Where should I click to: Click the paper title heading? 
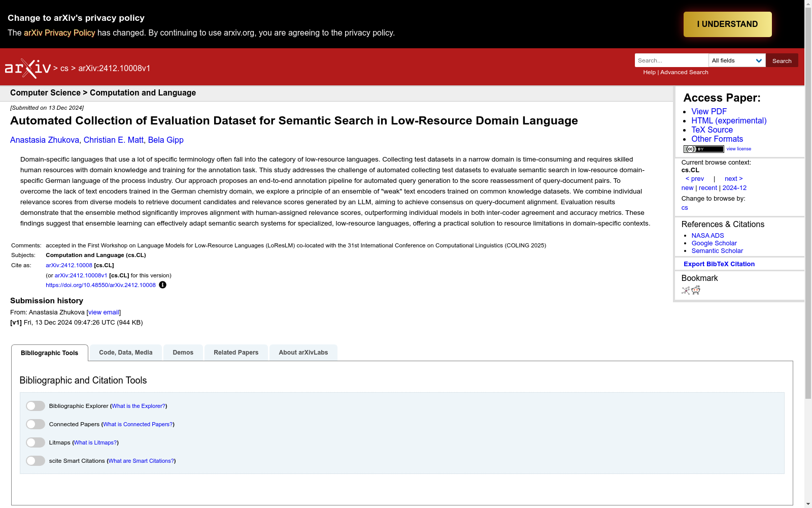pos(294,121)
